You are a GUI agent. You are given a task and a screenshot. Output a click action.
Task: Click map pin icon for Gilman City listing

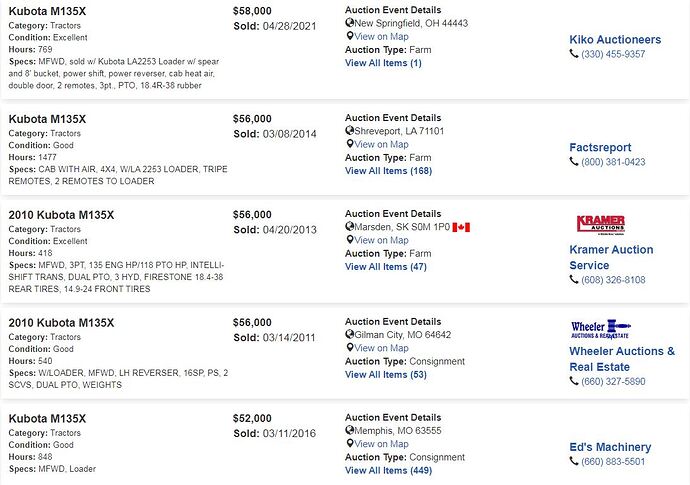(x=350, y=347)
